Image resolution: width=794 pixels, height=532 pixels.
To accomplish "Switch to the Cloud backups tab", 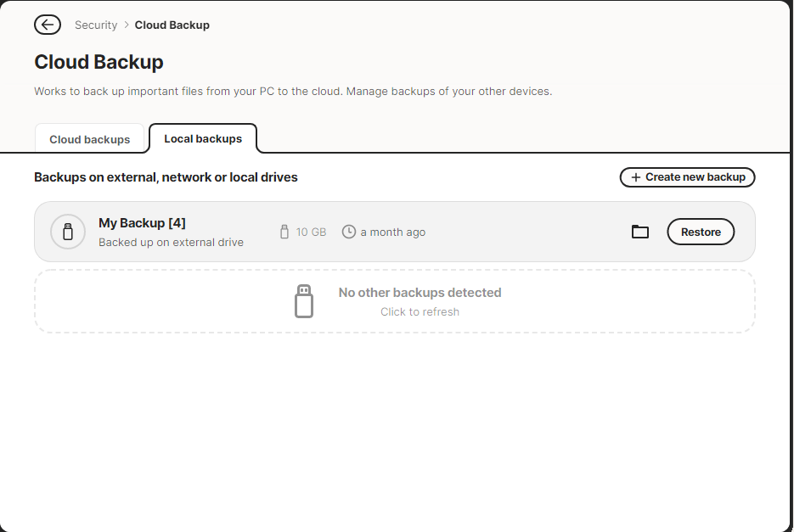I will coord(90,138).
